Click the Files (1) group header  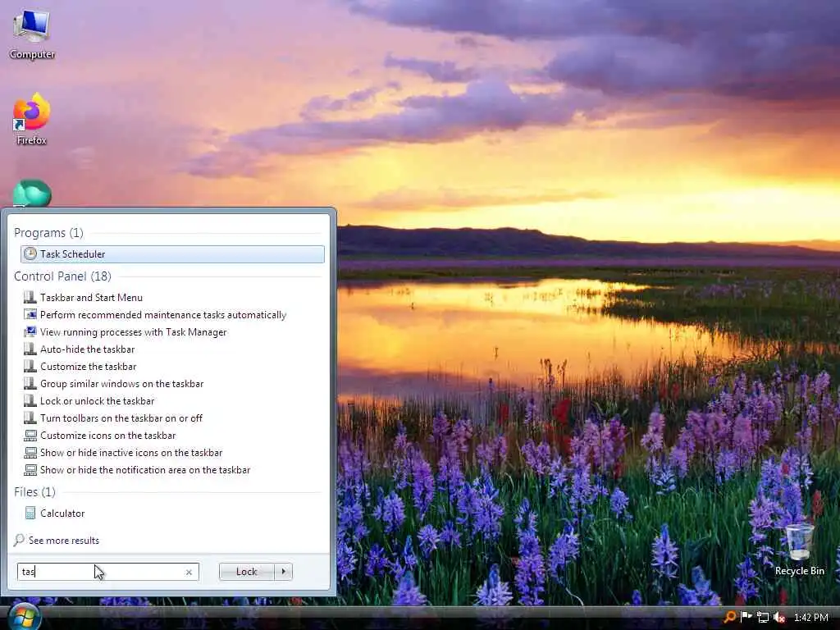pyautogui.click(x=34, y=491)
